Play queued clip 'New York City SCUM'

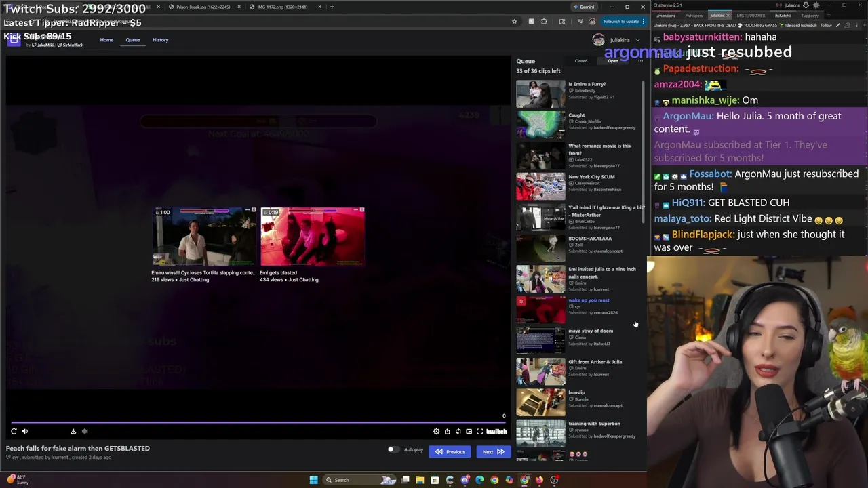(x=580, y=186)
